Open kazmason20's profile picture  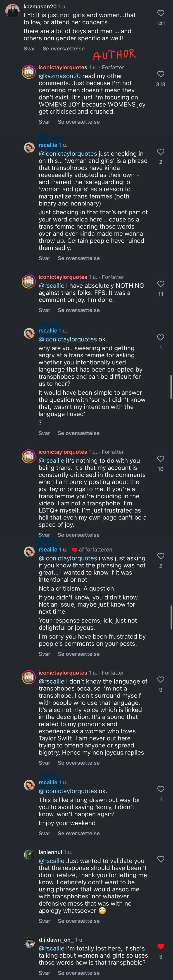click(12, 11)
